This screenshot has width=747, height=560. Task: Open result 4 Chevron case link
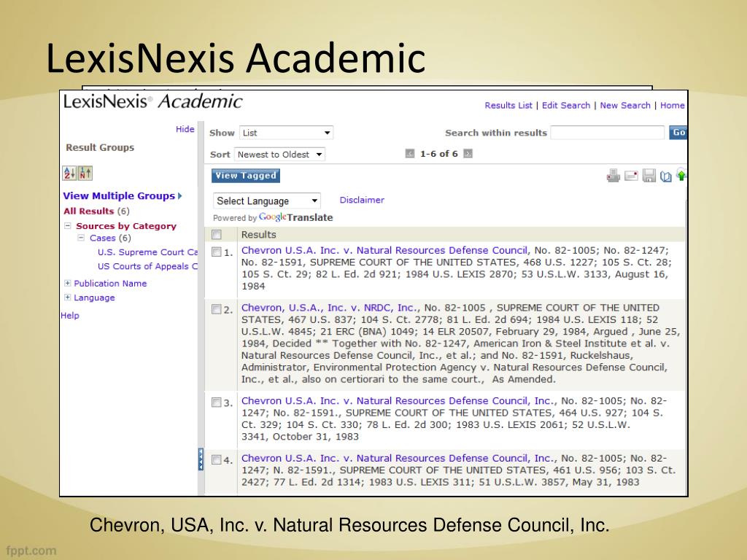pyautogui.click(x=398, y=458)
